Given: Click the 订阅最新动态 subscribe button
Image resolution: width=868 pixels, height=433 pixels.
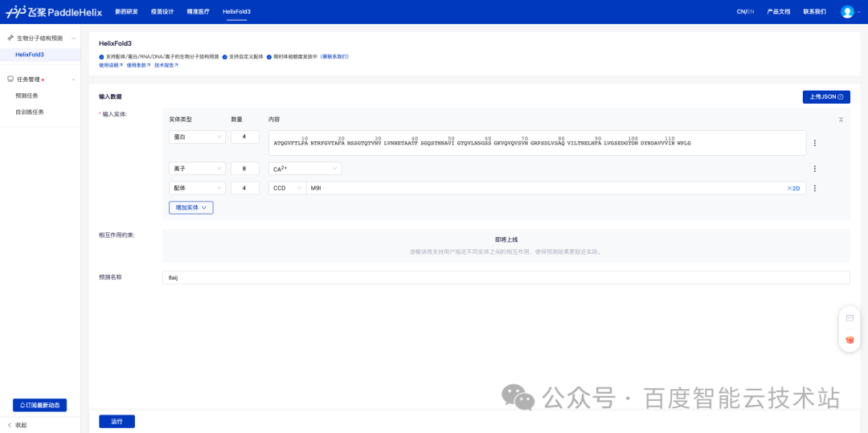Looking at the screenshot, I should [40, 406].
